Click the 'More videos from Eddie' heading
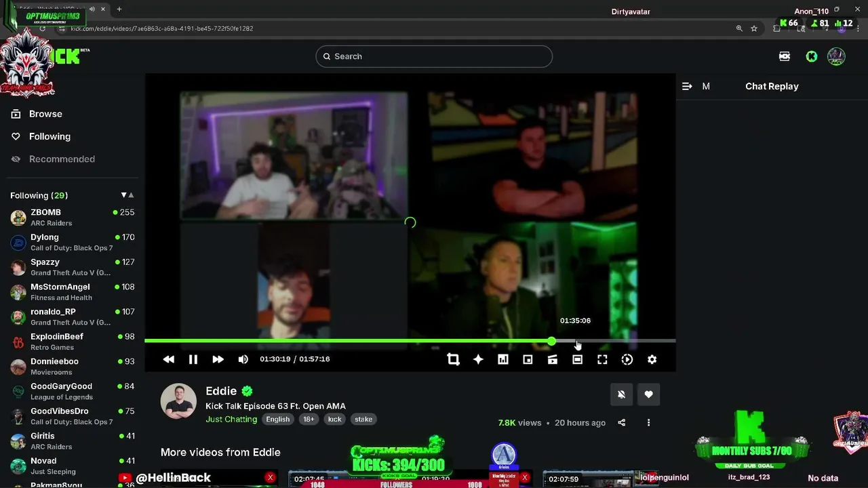The image size is (868, 488). [220, 452]
